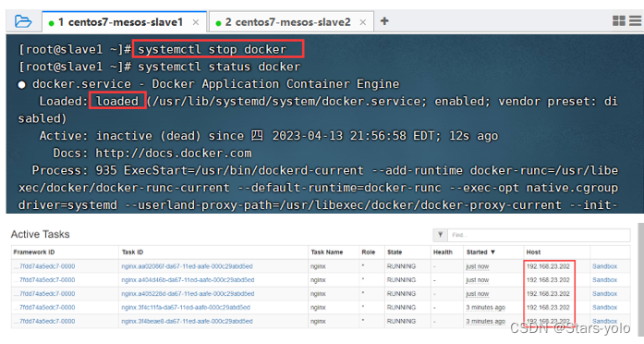Screen dimensions: 644x344
Task: Sort by the State column header
Action: [x=395, y=252]
